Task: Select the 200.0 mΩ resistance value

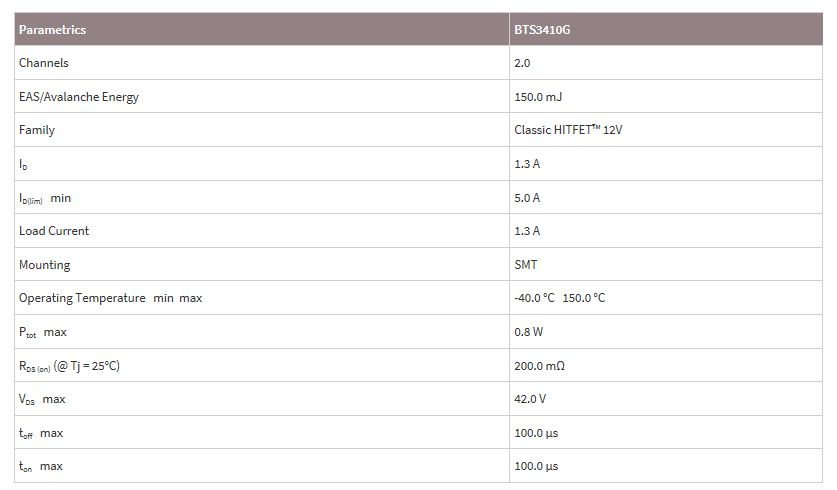Action: (540, 366)
